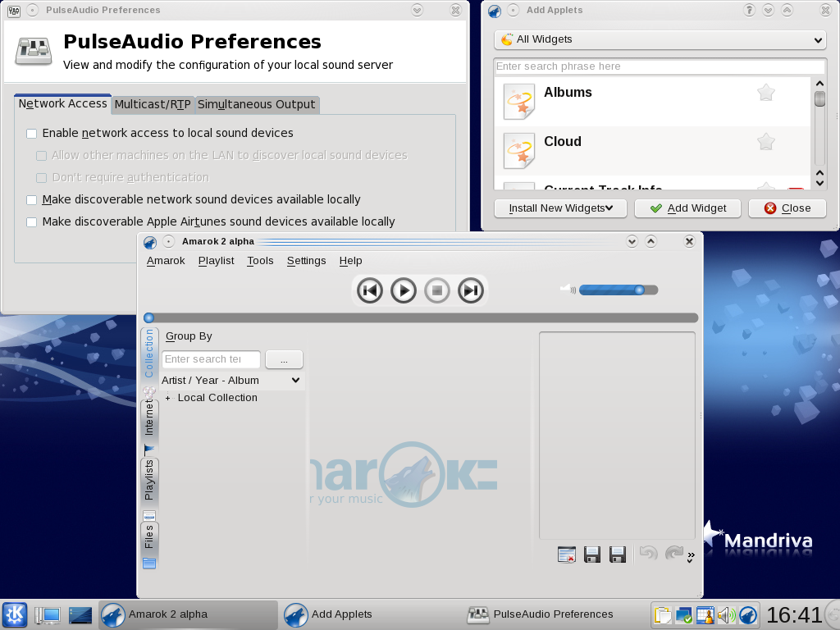Click the Add Applets titlebar window icon
The image size is (840, 630).
(494, 10)
